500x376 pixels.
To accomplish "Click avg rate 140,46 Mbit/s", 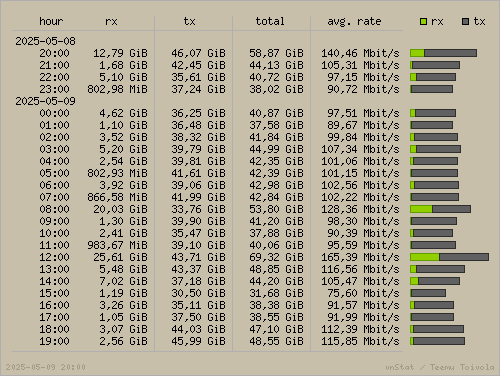I will (360, 53).
